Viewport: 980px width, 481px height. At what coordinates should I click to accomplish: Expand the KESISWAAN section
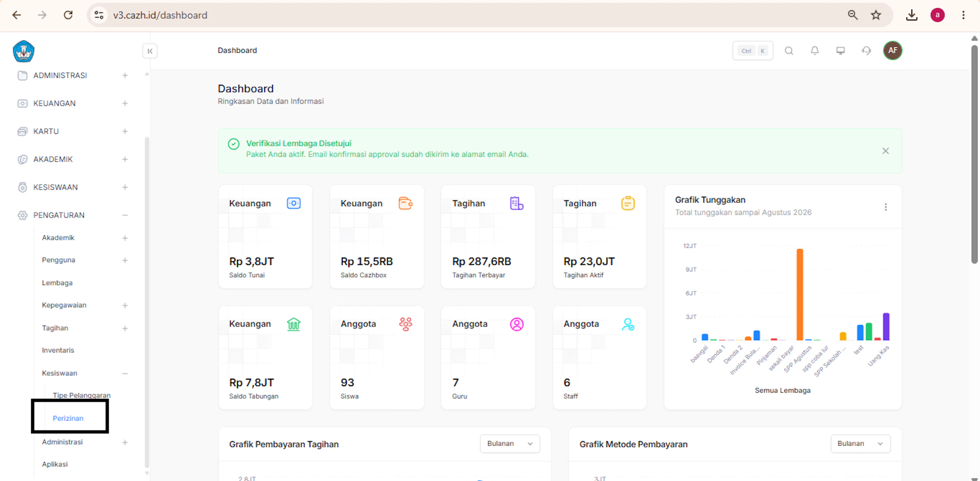point(125,187)
